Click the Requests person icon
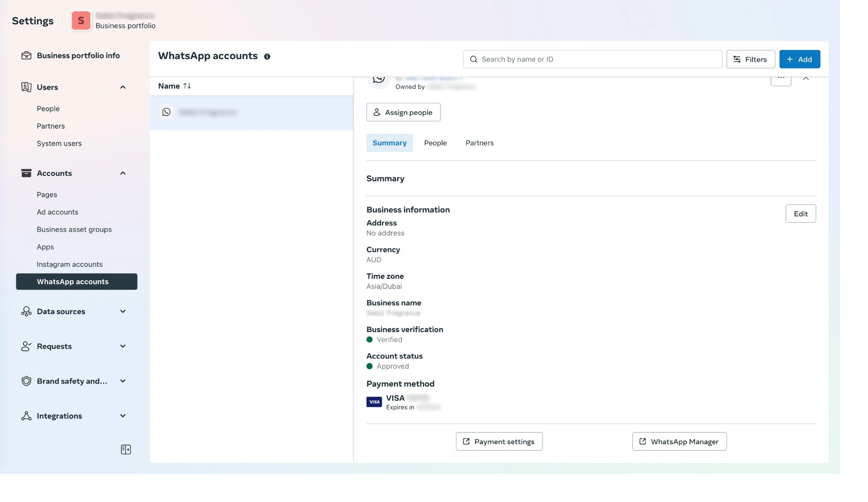The width and height of the screenshot is (868, 502). click(x=27, y=346)
